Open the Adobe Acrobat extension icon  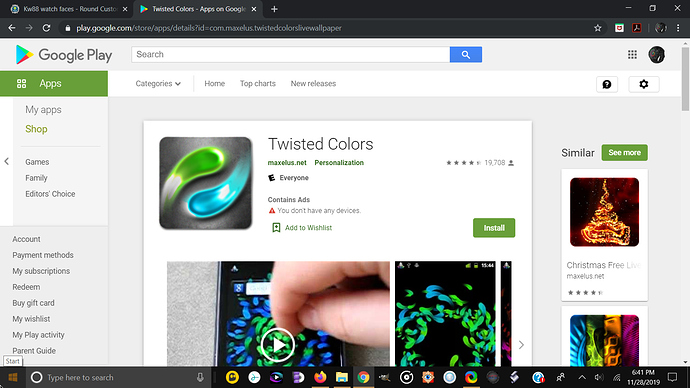(x=637, y=28)
